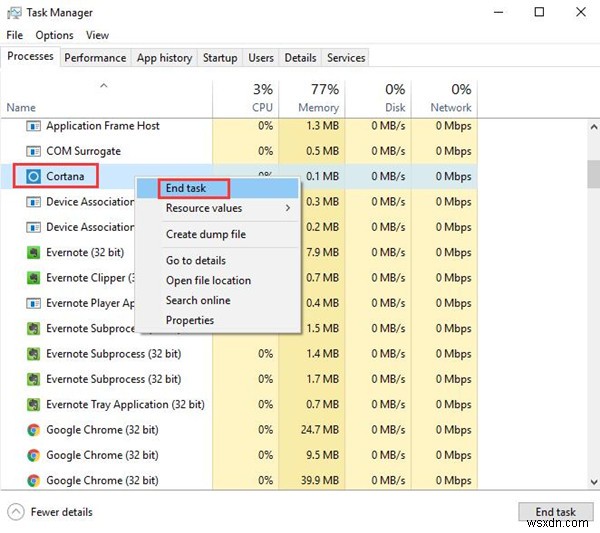Click the COM Surrogate process icon
The width and height of the screenshot is (600, 533).
point(33,151)
